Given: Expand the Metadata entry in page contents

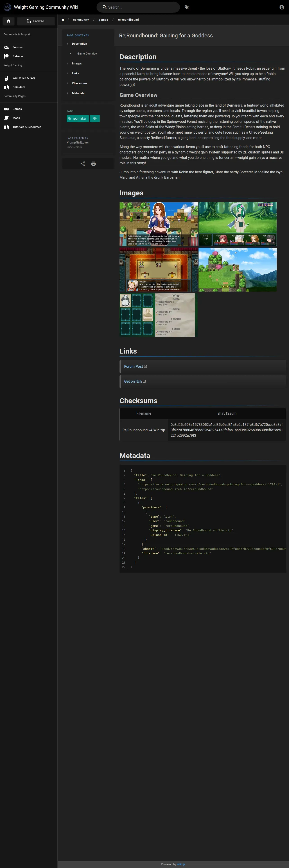Looking at the screenshot, I should tap(78, 93).
